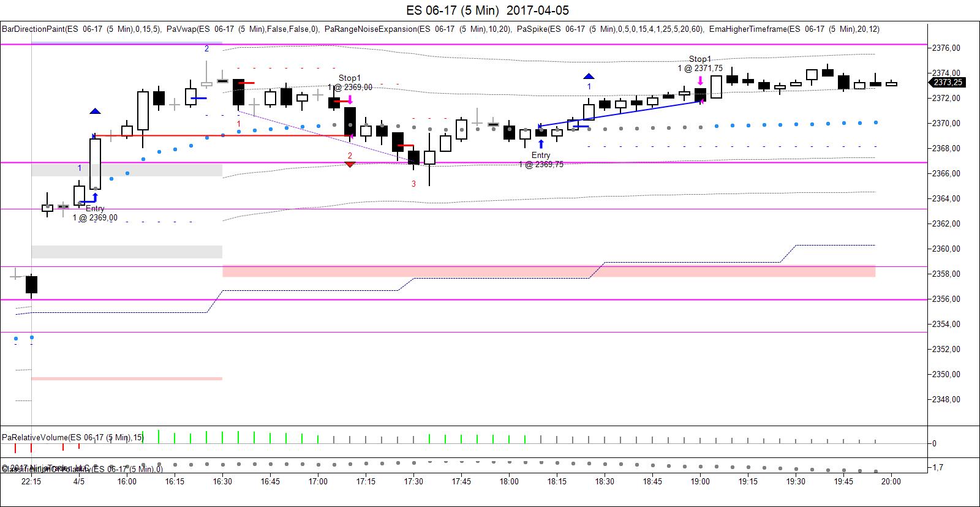Click the current price marker 2373,25
This screenshot has height=507, width=980.
click(948, 82)
